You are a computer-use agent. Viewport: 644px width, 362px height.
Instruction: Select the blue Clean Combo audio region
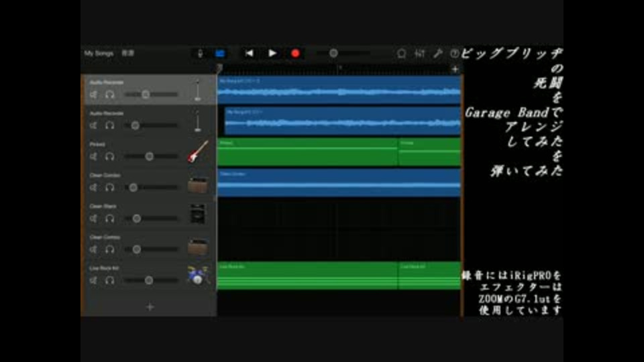click(339, 182)
